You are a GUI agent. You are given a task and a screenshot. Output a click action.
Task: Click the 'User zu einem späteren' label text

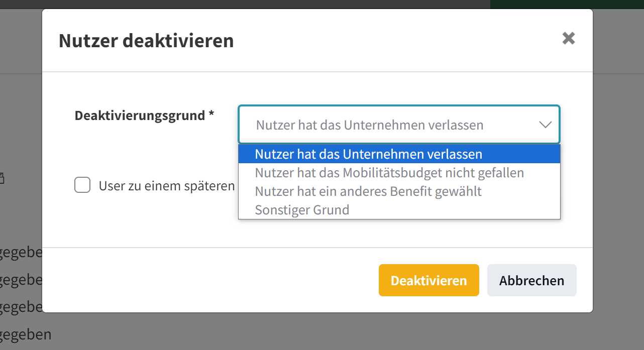pos(167,186)
